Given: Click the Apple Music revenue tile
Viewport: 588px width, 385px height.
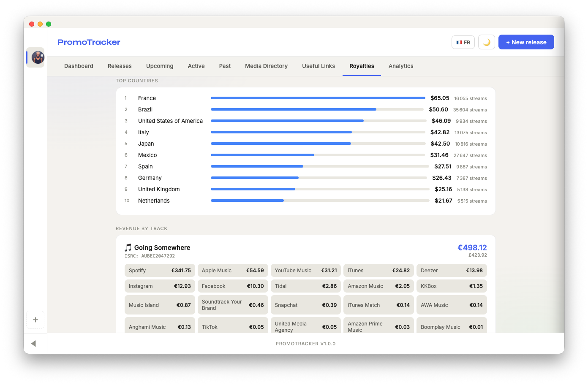Looking at the screenshot, I should 233,271.
